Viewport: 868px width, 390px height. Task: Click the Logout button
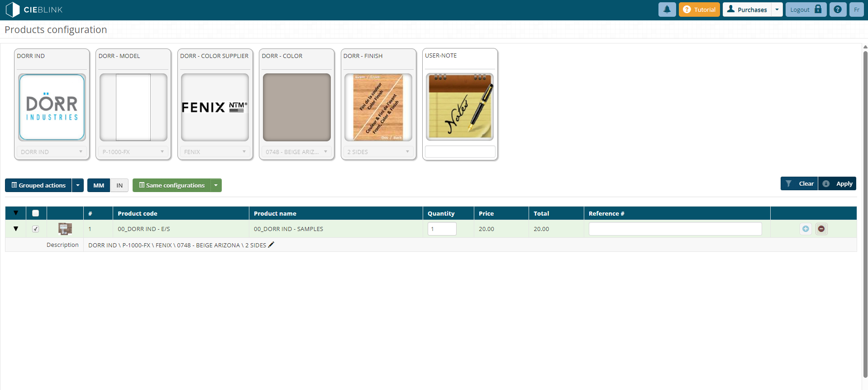[x=806, y=10]
